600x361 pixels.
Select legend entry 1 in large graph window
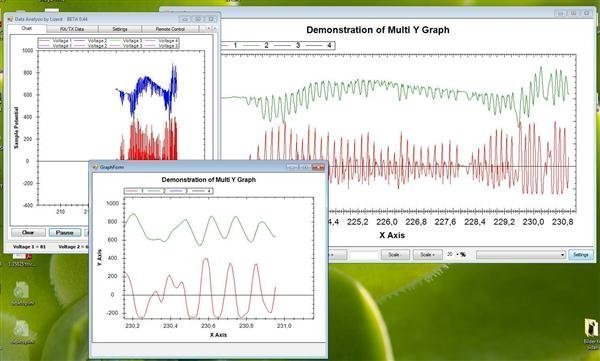[235, 45]
